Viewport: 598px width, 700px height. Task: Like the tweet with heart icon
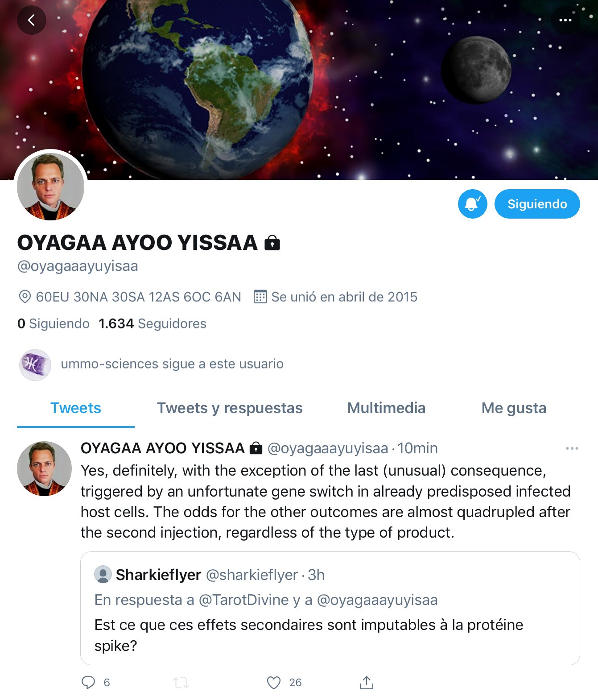[273, 682]
